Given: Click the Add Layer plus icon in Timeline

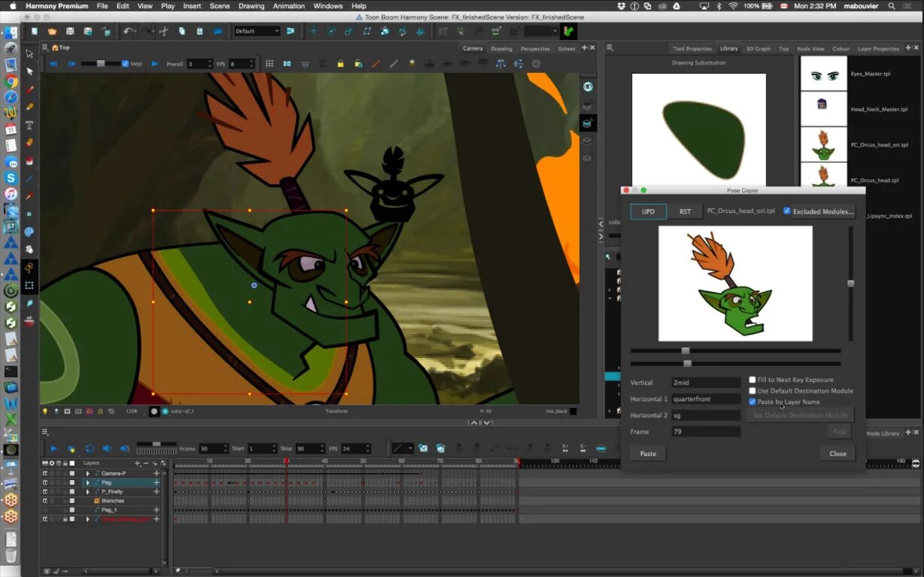Looking at the screenshot, I should [x=137, y=463].
